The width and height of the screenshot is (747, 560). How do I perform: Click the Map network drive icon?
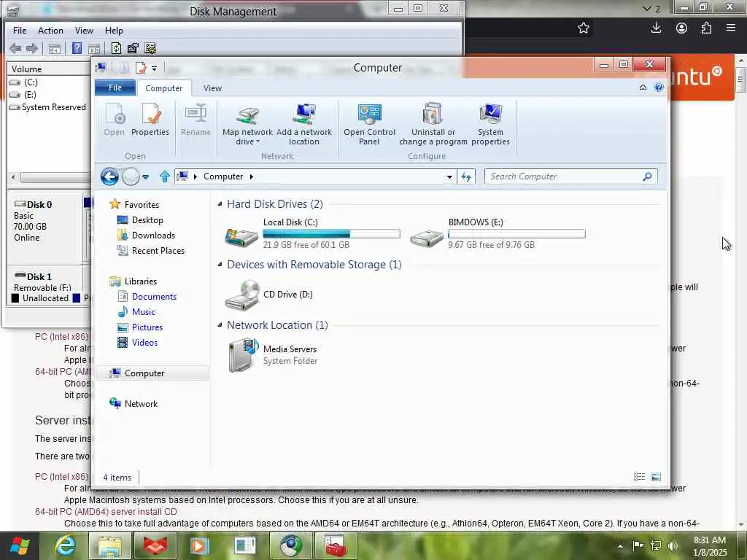pos(248,115)
